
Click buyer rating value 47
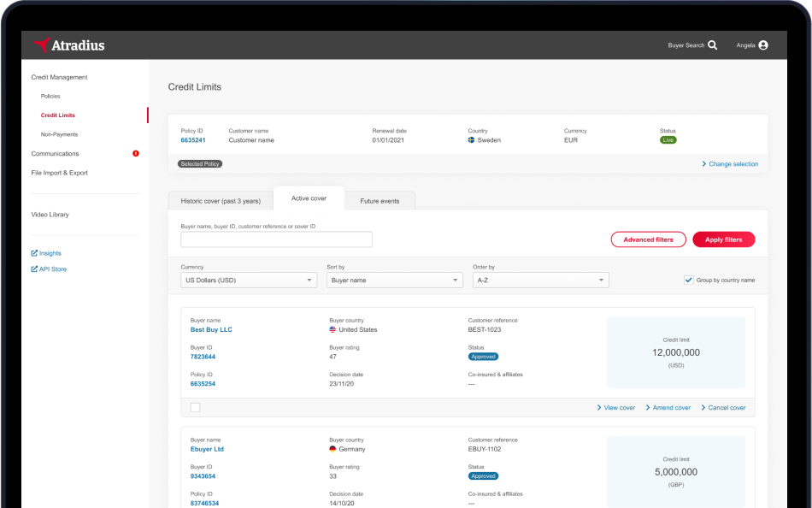click(333, 357)
